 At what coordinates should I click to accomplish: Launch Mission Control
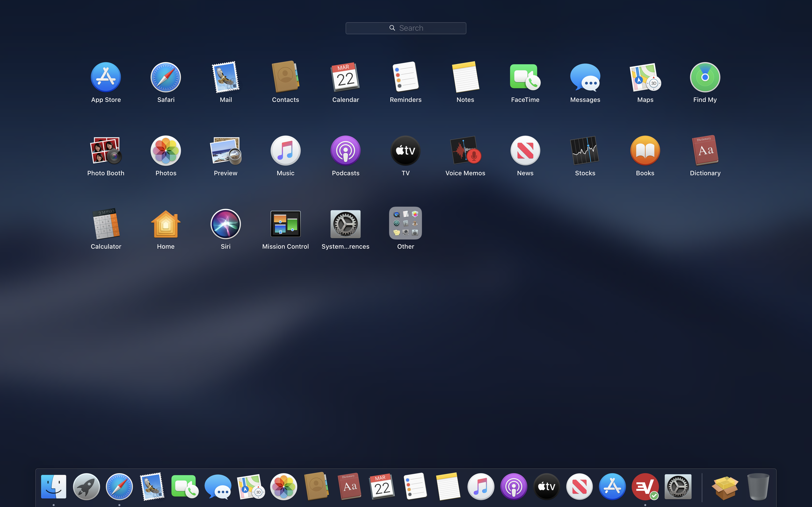point(285,224)
